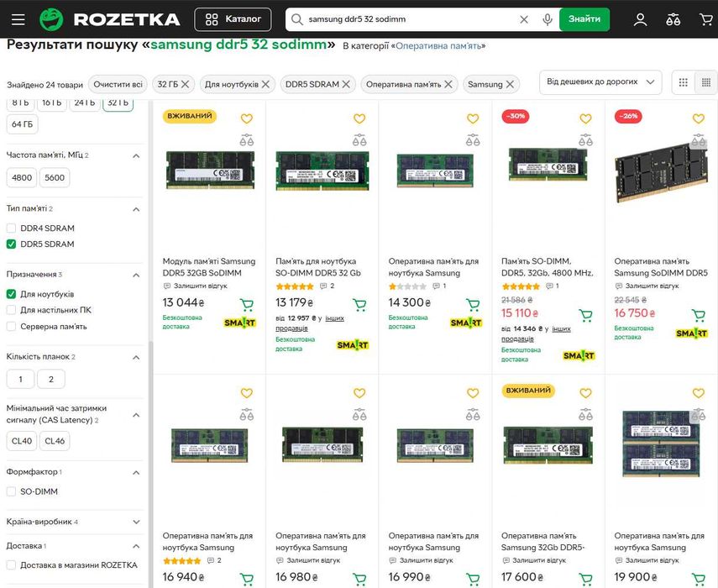This screenshot has width=718, height=588.
Task: Collapse the Формфактор section
Action: 136,473
